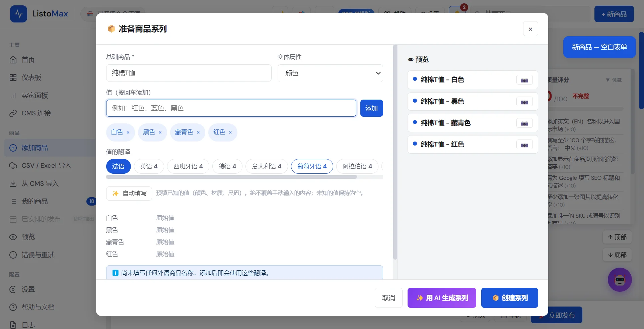Select the 阿拉伯语 4 translation tab
The height and width of the screenshot is (329, 644).
pos(357,166)
